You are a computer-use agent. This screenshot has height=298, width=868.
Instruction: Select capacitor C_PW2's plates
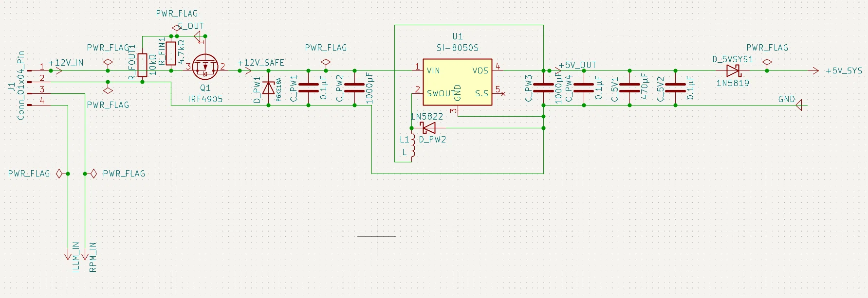[x=354, y=88]
